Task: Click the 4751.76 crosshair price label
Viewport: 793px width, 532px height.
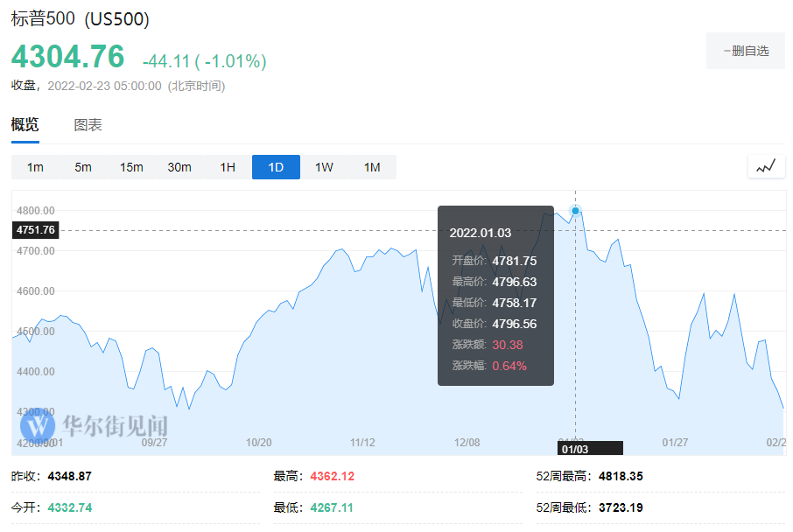Action: coord(36,230)
